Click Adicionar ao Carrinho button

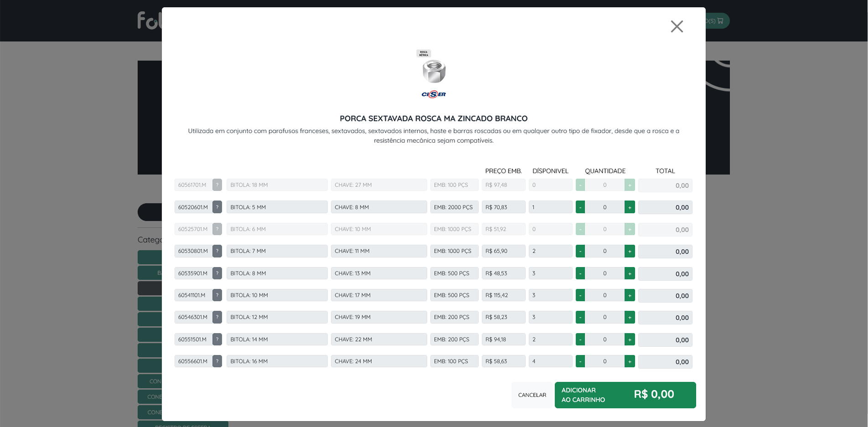625,395
